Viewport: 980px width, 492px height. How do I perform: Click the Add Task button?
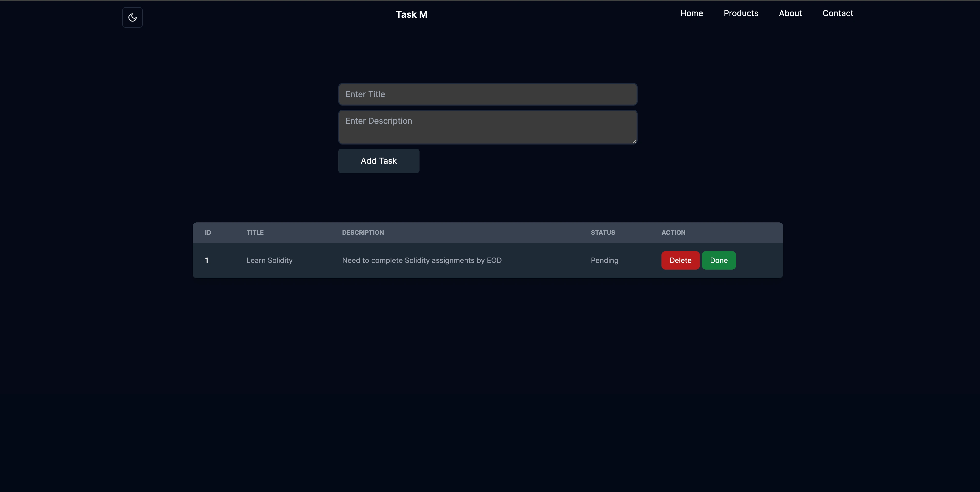[379, 161]
